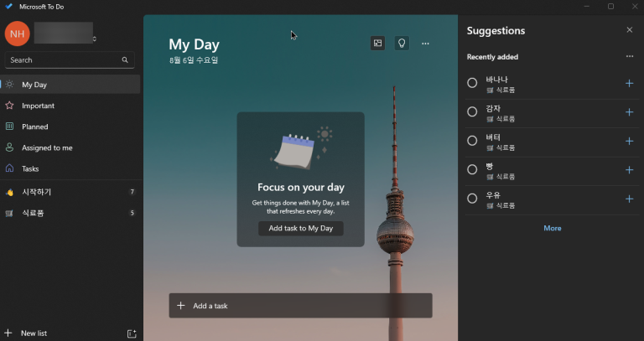The height and width of the screenshot is (341, 644).
Task: Toggle the Suggestions lightbulb icon
Action: pos(402,43)
